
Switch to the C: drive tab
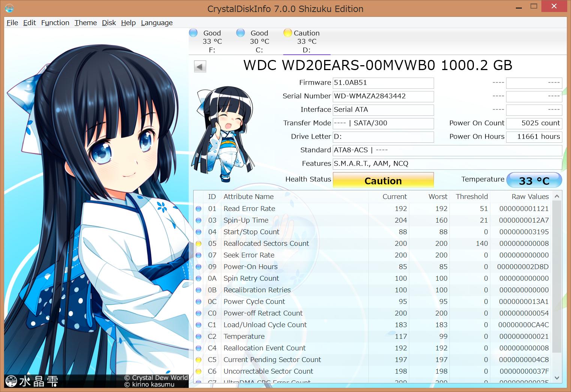(258, 41)
